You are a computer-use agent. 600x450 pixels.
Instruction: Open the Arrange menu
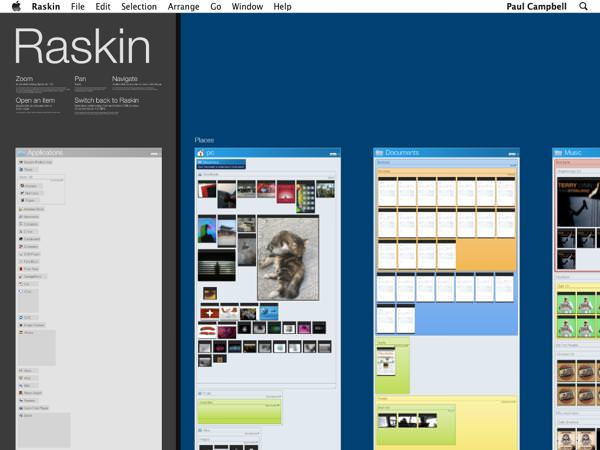pyautogui.click(x=183, y=7)
